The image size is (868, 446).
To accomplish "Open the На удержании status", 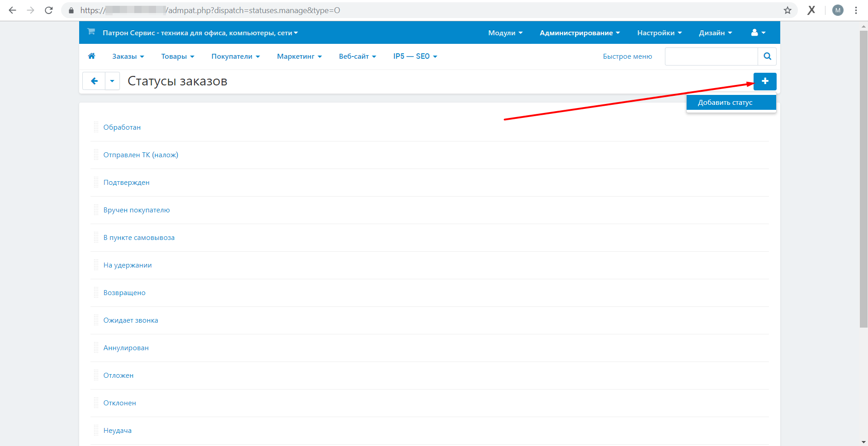I will click(x=128, y=265).
